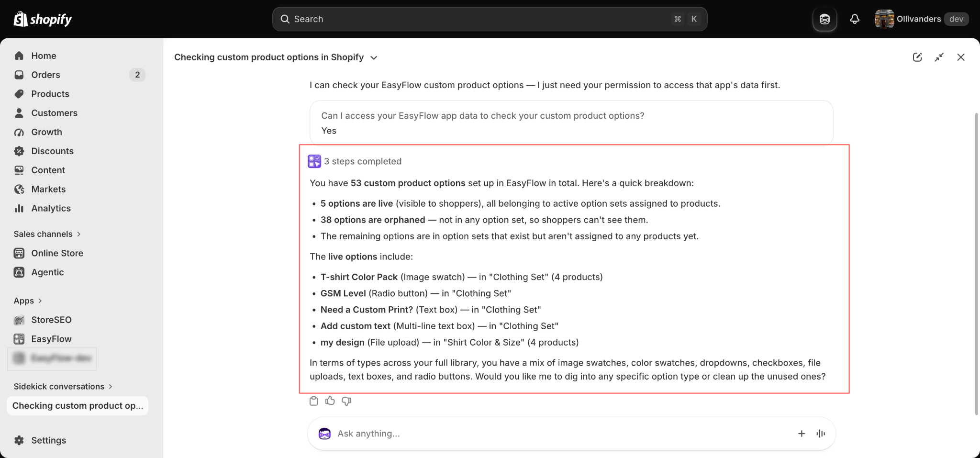The image size is (980, 458).
Task: Click the Online Store icon
Action: coord(19,253)
